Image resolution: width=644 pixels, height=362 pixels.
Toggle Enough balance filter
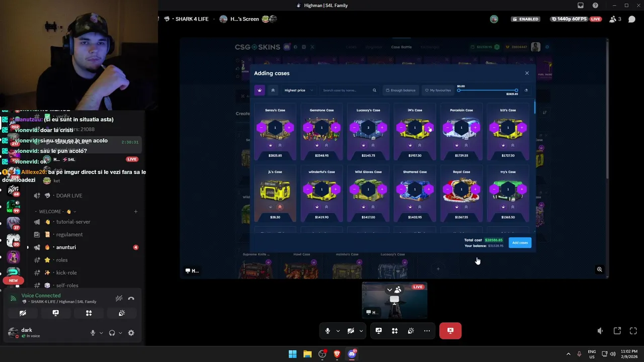coord(400,90)
